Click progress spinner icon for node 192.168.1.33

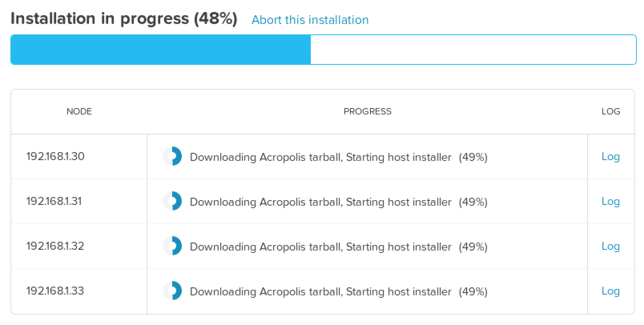point(172,291)
